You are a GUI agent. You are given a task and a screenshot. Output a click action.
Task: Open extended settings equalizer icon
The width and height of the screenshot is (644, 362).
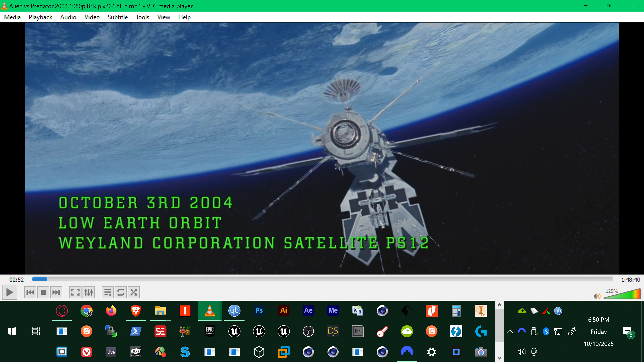(89, 292)
